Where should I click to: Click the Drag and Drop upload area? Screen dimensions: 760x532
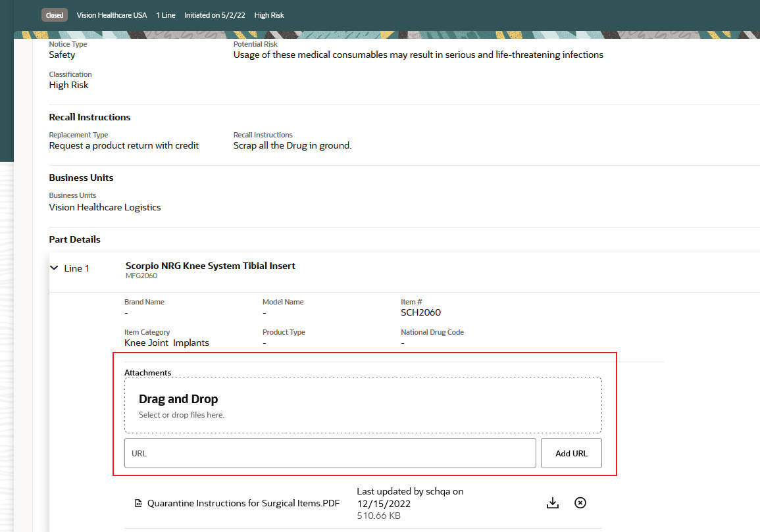click(x=363, y=406)
